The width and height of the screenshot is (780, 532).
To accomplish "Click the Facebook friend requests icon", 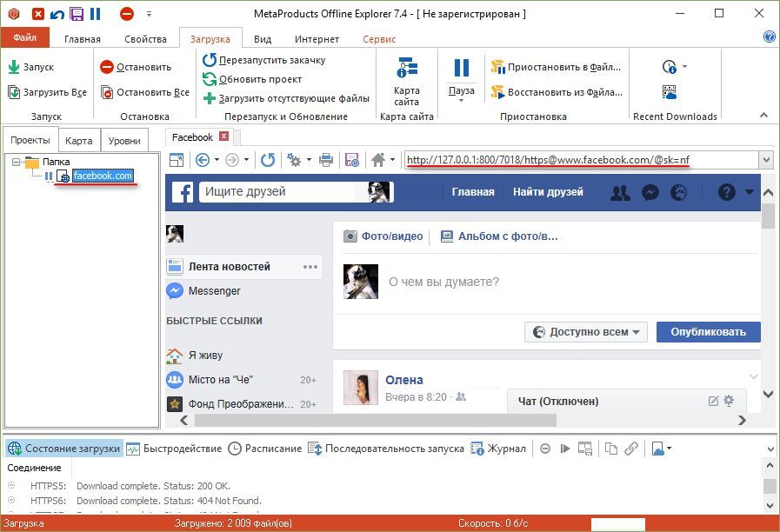I will coord(620,192).
